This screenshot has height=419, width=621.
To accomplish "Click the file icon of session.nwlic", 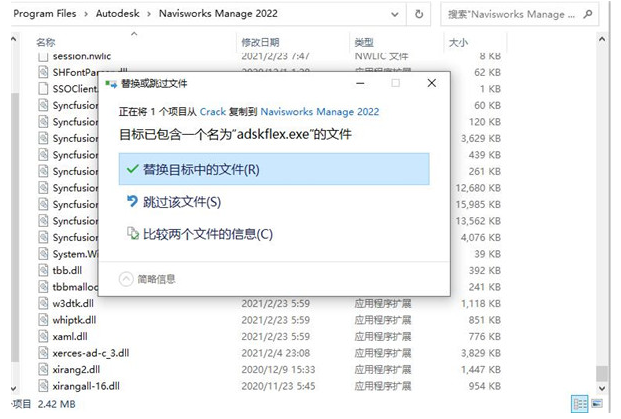I will point(43,56).
